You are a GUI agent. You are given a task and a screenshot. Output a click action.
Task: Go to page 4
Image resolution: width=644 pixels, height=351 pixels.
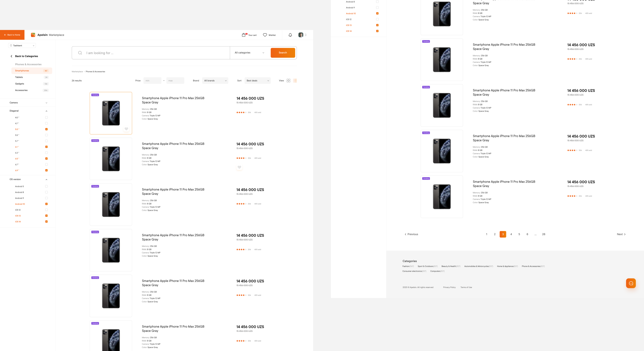click(x=511, y=234)
